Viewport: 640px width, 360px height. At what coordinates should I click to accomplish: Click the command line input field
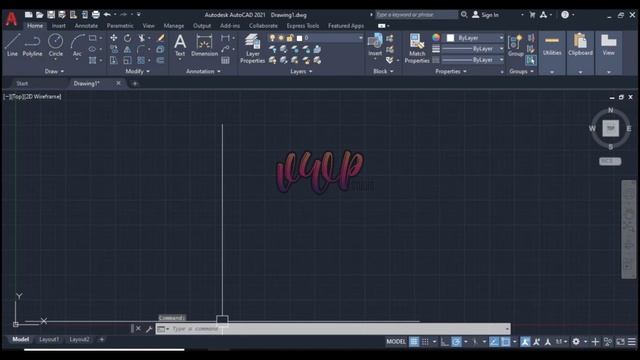(x=333, y=329)
